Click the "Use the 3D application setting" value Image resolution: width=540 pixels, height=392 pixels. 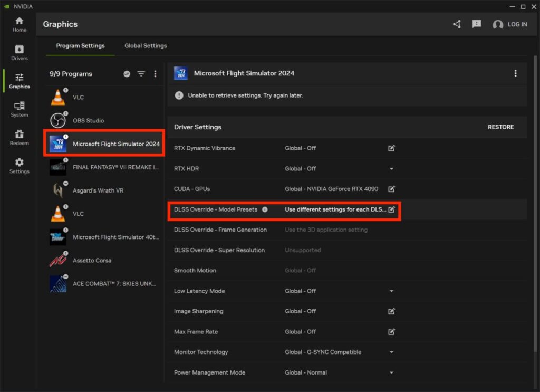326,230
